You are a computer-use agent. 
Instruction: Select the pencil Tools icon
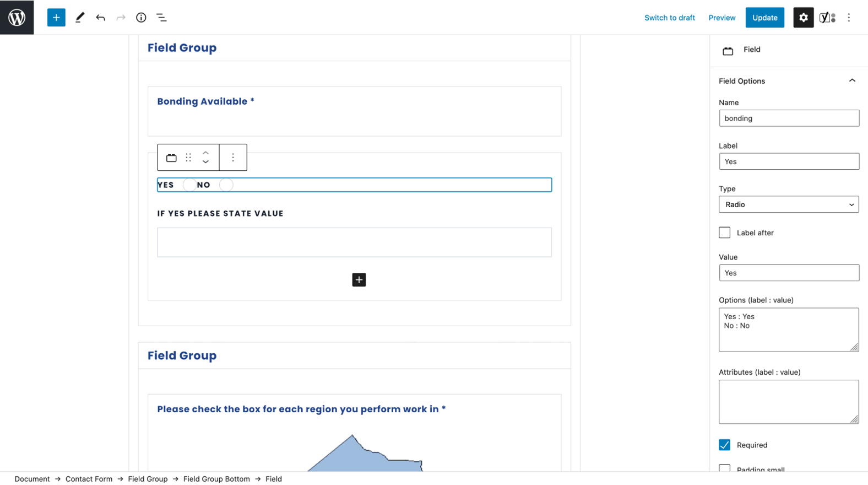coord(80,18)
